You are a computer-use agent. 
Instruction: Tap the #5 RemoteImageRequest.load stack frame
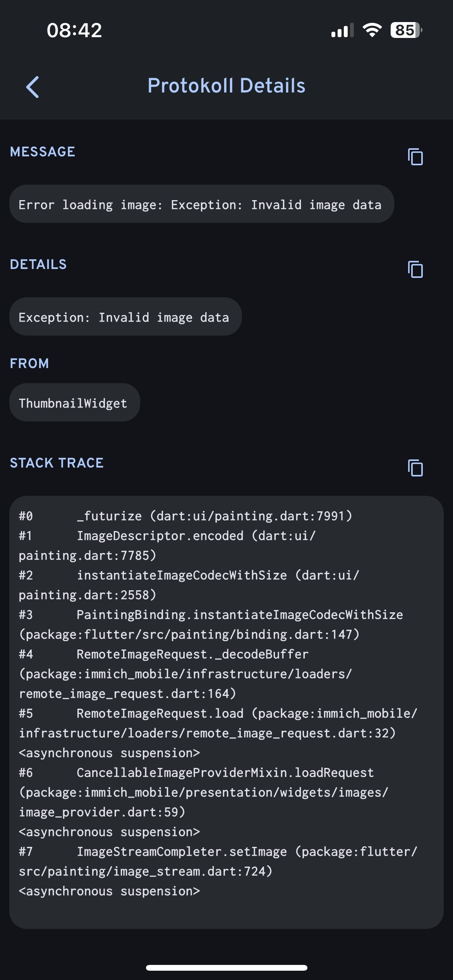pos(217,723)
